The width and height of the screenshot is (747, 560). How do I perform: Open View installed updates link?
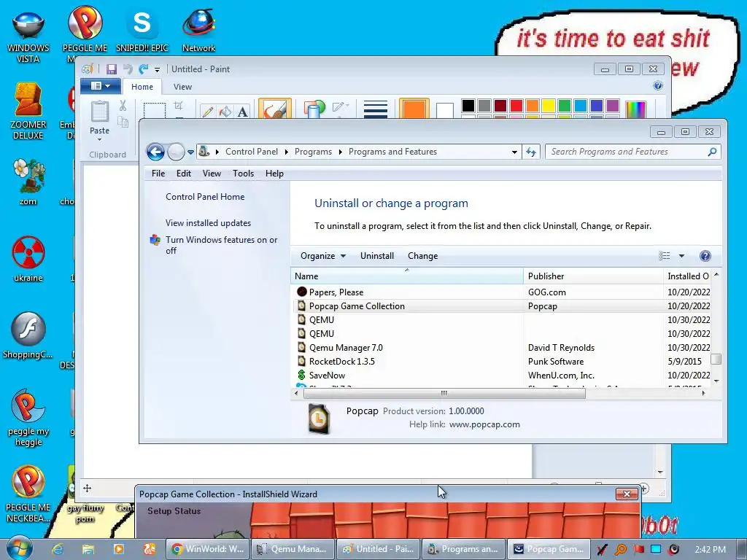(208, 223)
